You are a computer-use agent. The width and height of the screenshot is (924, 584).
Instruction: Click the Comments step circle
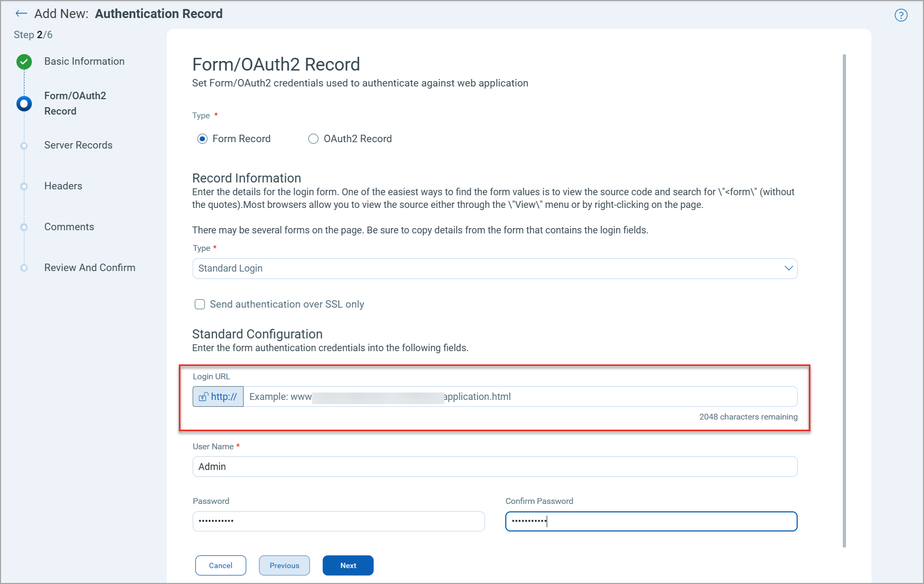click(24, 226)
